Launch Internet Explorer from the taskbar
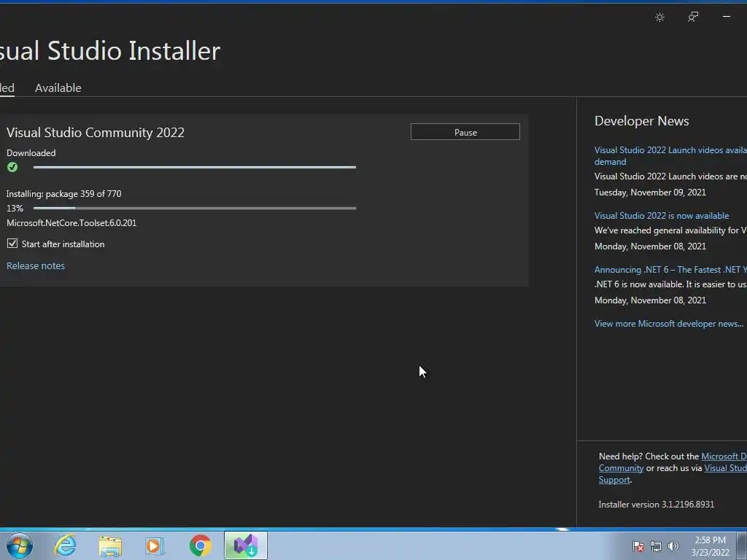The width and height of the screenshot is (747, 560). click(x=65, y=545)
